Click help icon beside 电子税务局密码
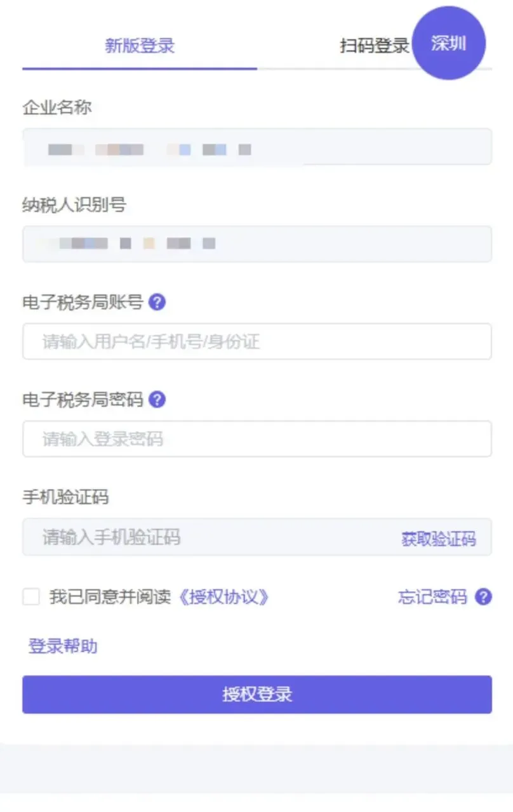Image resolution: width=513 pixels, height=812 pixels. click(157, 400)
